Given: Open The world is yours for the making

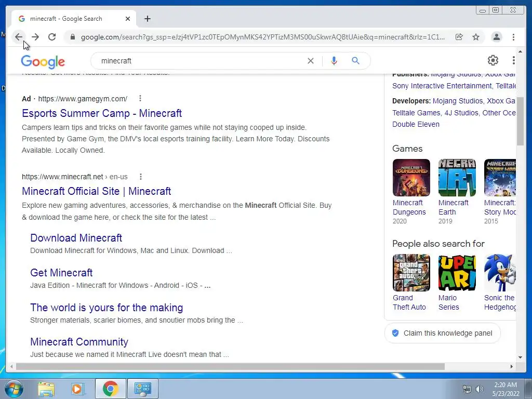Looking at the screenshot, I should (x=107, y=308).
